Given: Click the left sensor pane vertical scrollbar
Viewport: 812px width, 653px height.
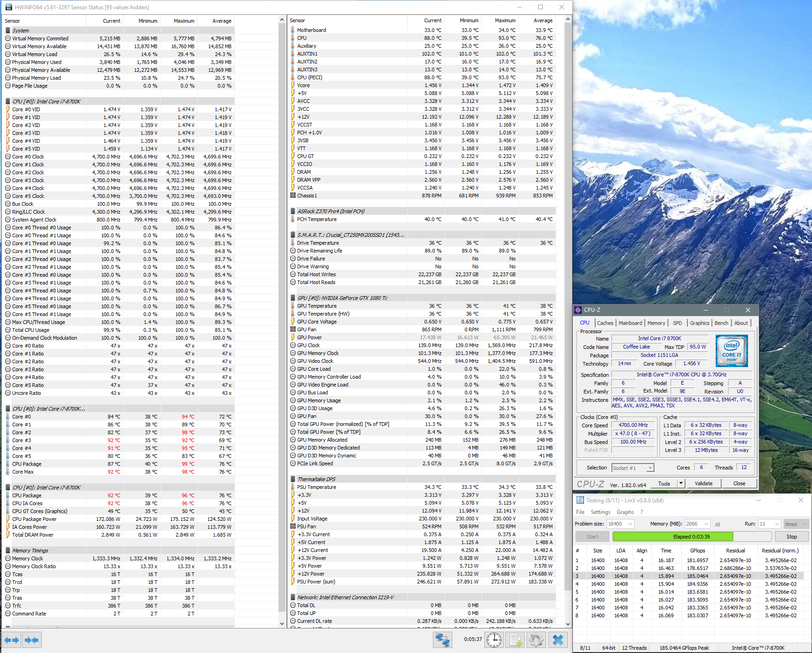Looking at the screenshot, I should click(x=282, y=322).
